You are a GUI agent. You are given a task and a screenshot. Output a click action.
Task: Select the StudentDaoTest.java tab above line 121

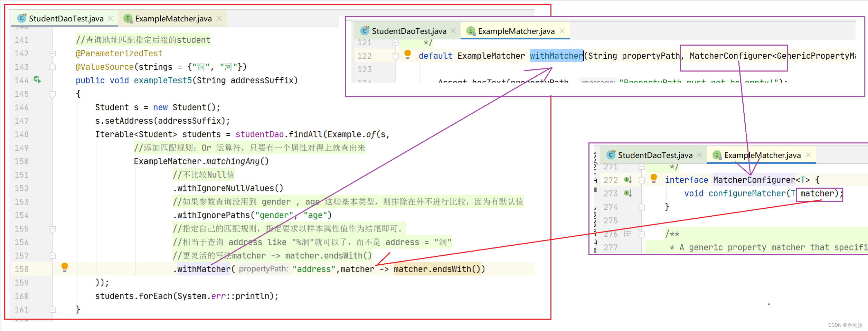click(x=408, y=31)
